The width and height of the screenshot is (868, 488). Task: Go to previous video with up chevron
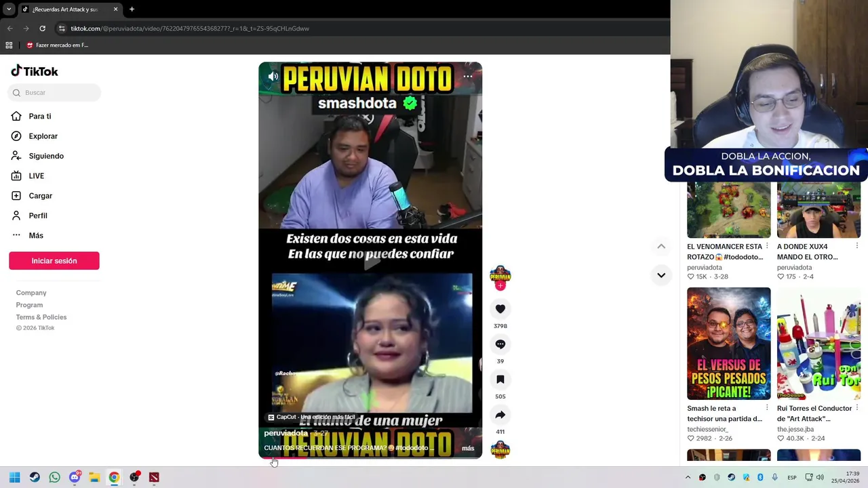click(661, 246)
